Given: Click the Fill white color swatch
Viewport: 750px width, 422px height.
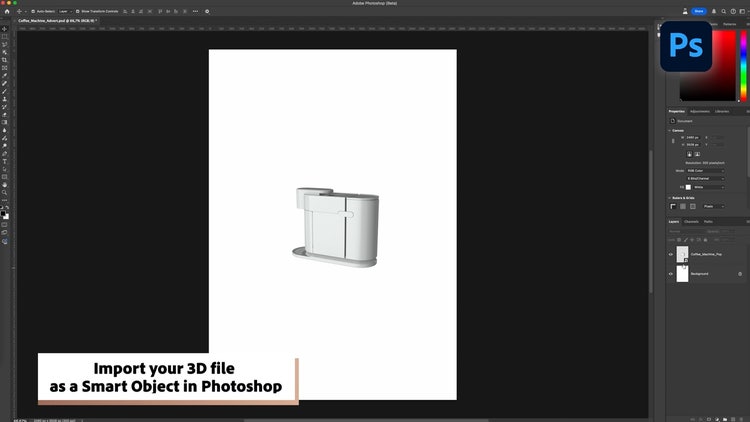Looking at the screenshot, I should (688, 187).
